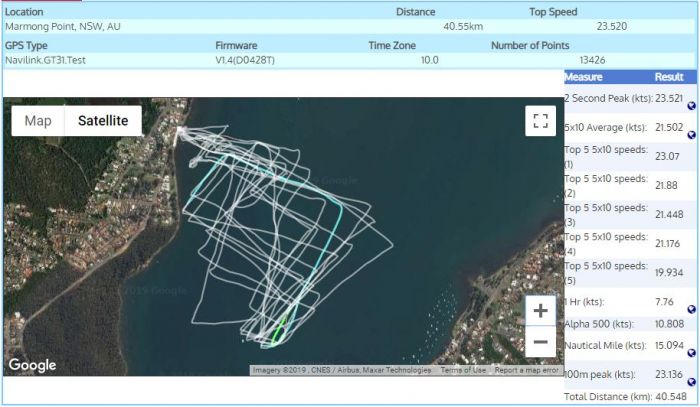Click globe icon for Top 5 speed (5)
The width and height of the screenshot is (700, 407).
click(x=691, y=279)
